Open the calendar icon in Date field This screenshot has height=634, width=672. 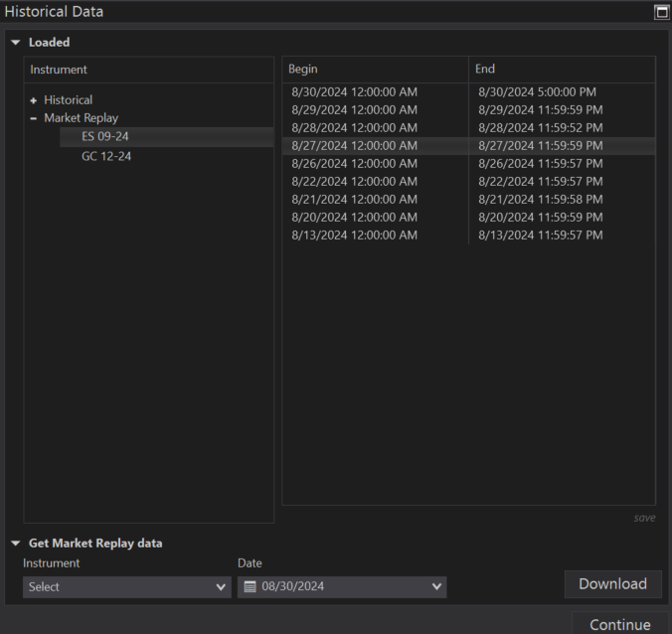[x=250, y=586]
